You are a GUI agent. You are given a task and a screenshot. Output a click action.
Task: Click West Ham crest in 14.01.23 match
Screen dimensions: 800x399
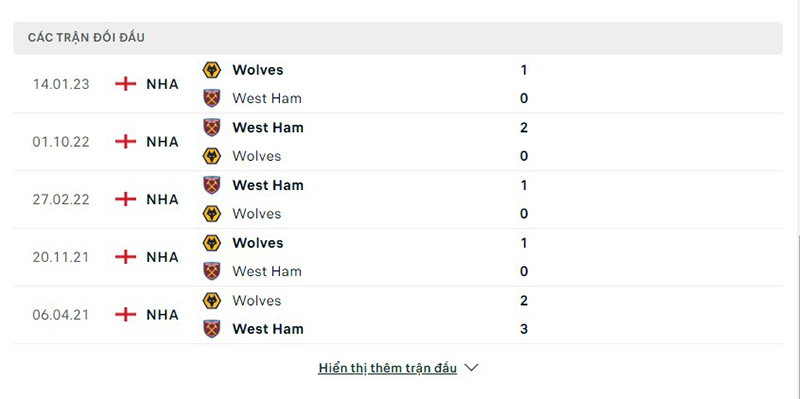212,98
